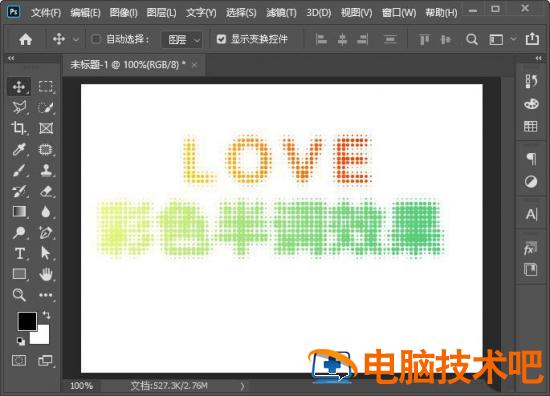This screenshot has height=396, width=550.
Task: Select the Eyedropper tool
Action: (x=19, y=149)
